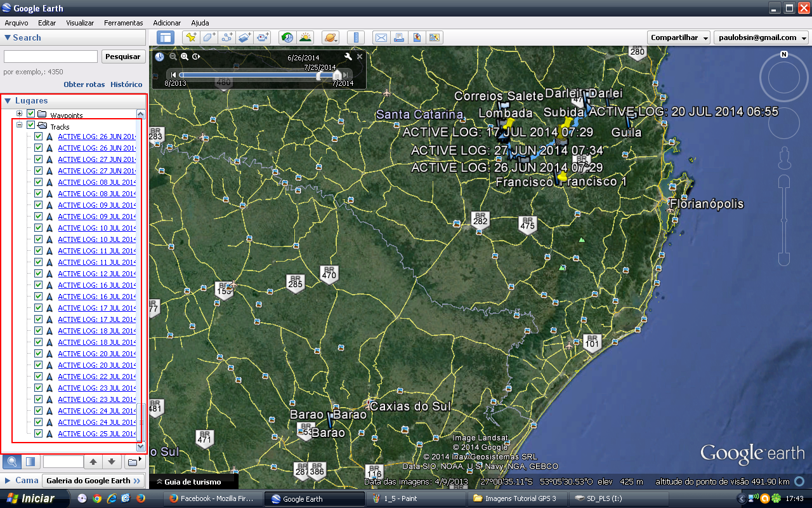Close the time slider panel
The height and width of the screenshot is (508, 812).
click(x=360, y=57)
